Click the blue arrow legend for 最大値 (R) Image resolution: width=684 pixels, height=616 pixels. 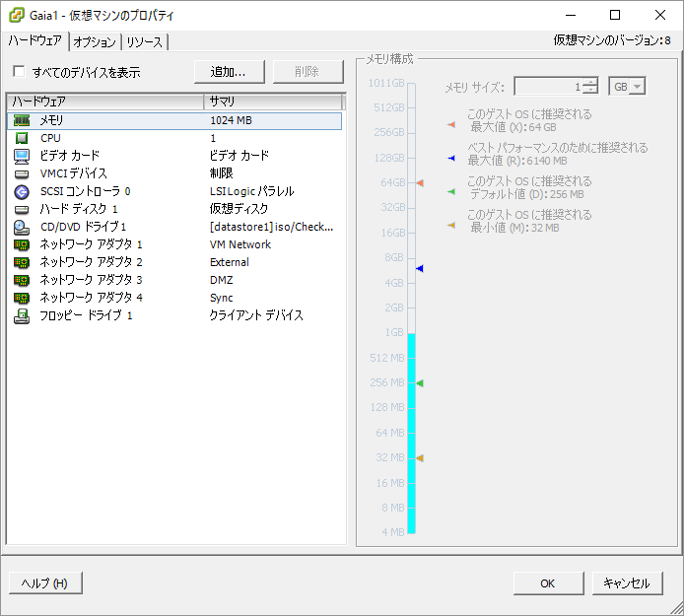[x=451, y=158]
